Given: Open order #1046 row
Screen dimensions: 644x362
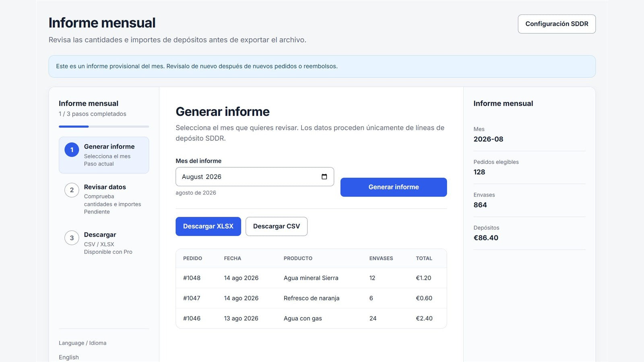Looking at the screenshot, I should pos(311,318).
